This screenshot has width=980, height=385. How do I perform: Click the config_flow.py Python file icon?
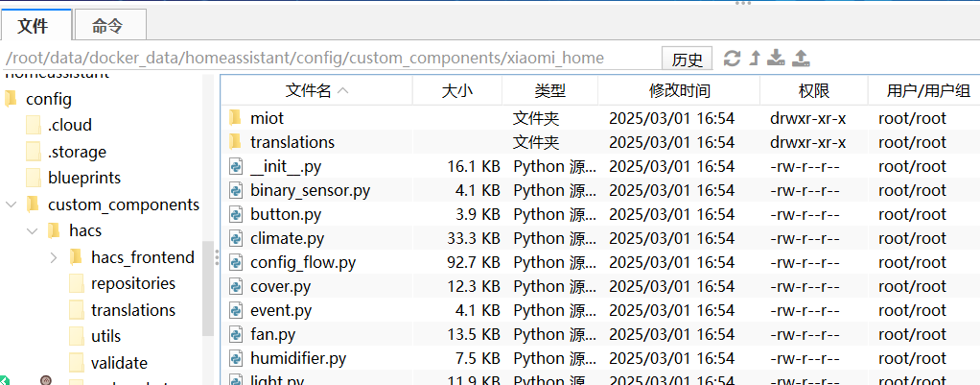tap(235, 262)
